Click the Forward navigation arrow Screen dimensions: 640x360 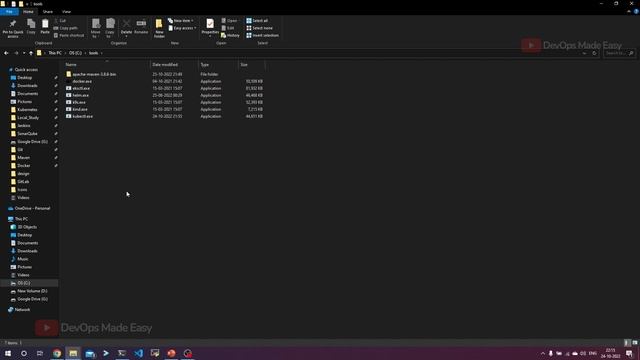tap(16, 53)
